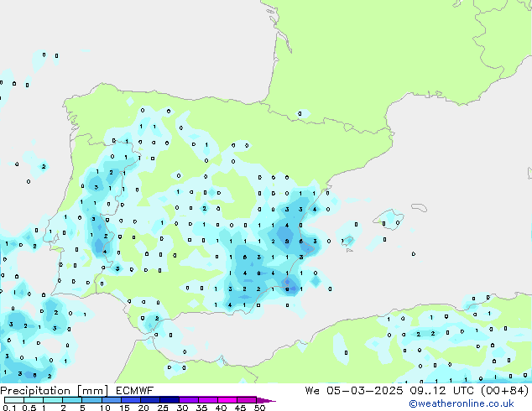
Task: Pick the '40' legend scale label
Action: coord(221,408)
